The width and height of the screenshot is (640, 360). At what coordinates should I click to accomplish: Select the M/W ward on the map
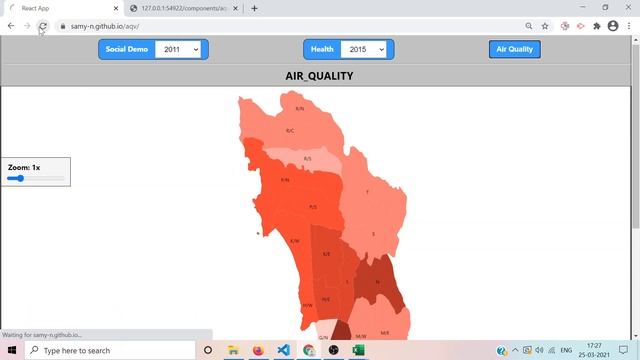[361, 336]
